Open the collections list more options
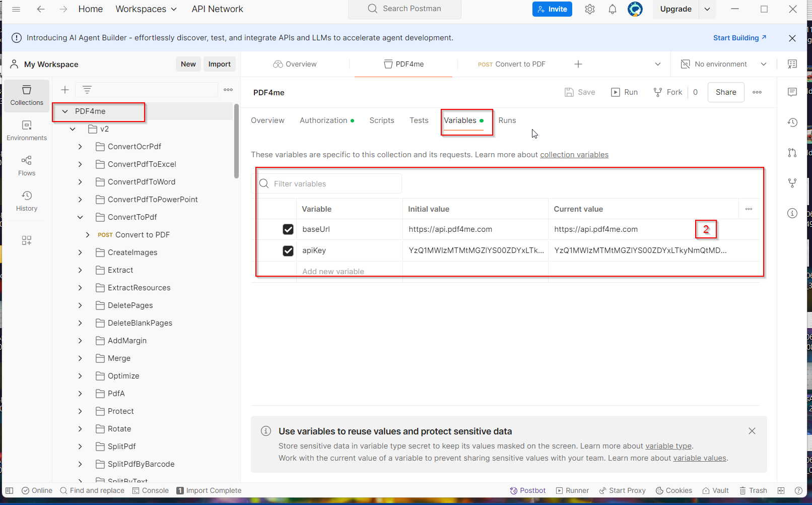Screen dimensions: 812x505 tap(228, 90)
